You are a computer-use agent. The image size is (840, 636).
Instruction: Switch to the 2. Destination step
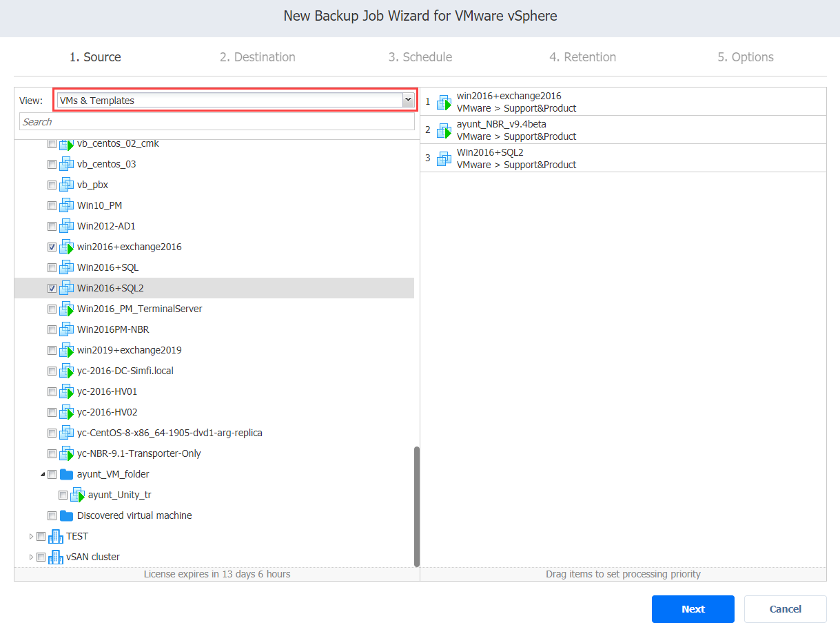coord(258,57)
